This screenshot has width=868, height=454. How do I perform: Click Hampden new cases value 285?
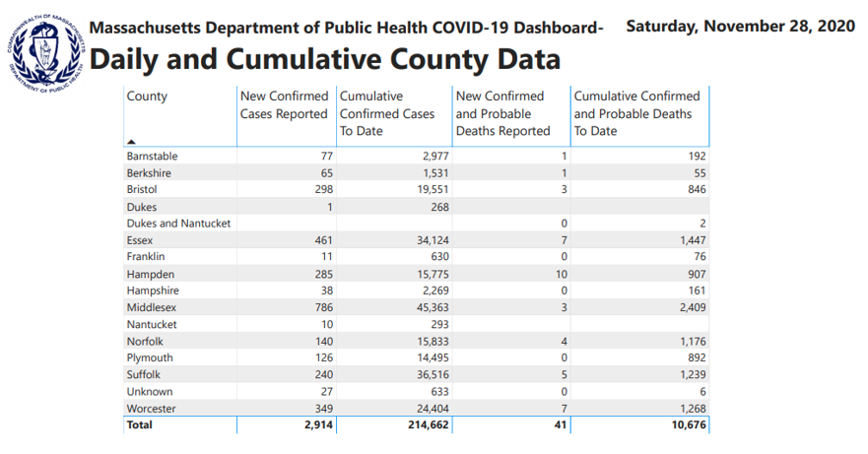coord(324,274)
